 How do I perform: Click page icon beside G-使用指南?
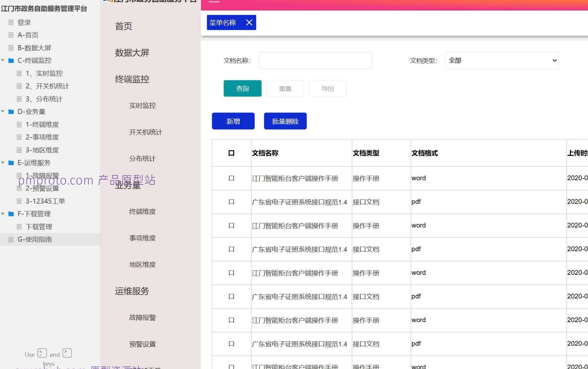11,240
